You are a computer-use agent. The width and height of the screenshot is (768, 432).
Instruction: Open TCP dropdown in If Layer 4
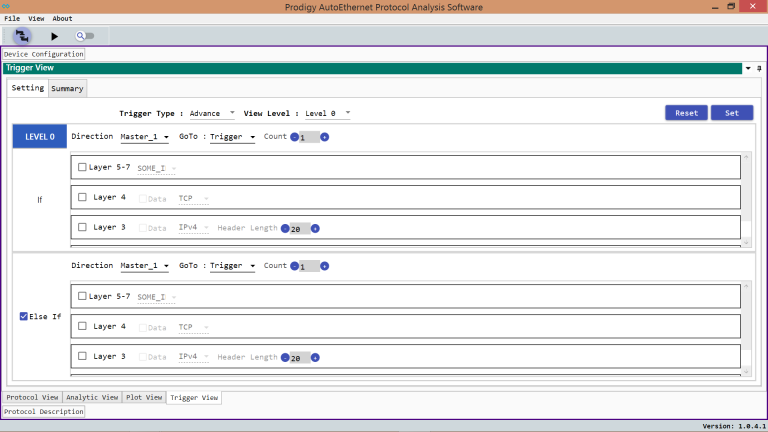click(x=193, y=198)
